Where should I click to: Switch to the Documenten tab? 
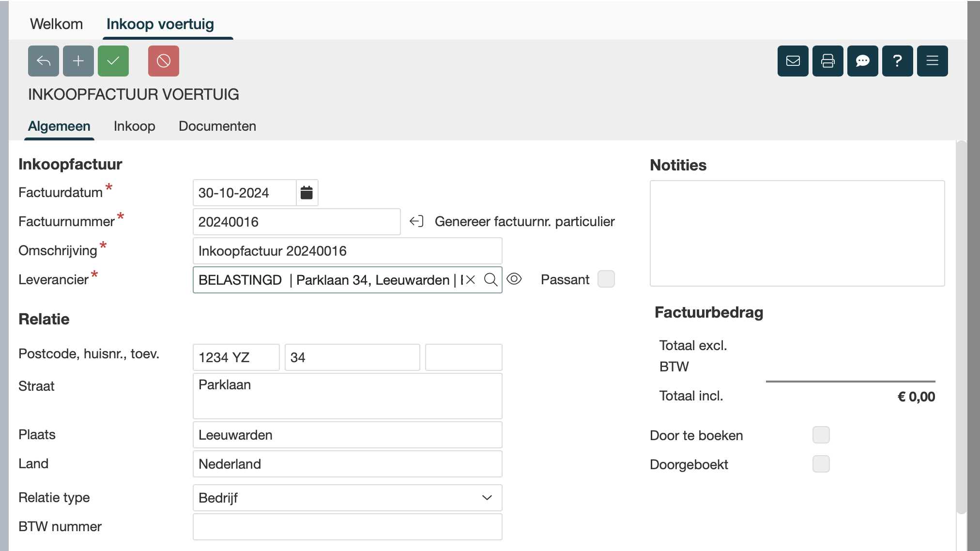tap(217, 126)
